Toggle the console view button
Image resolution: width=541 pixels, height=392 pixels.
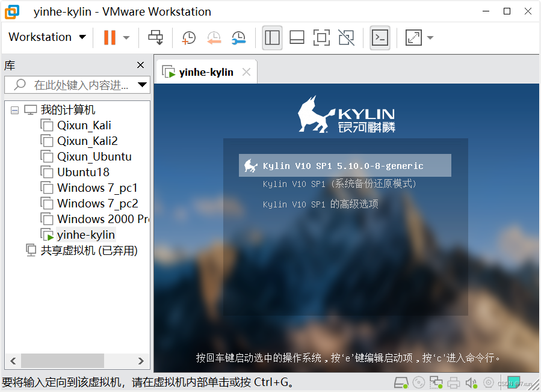[x=380, y=38]
